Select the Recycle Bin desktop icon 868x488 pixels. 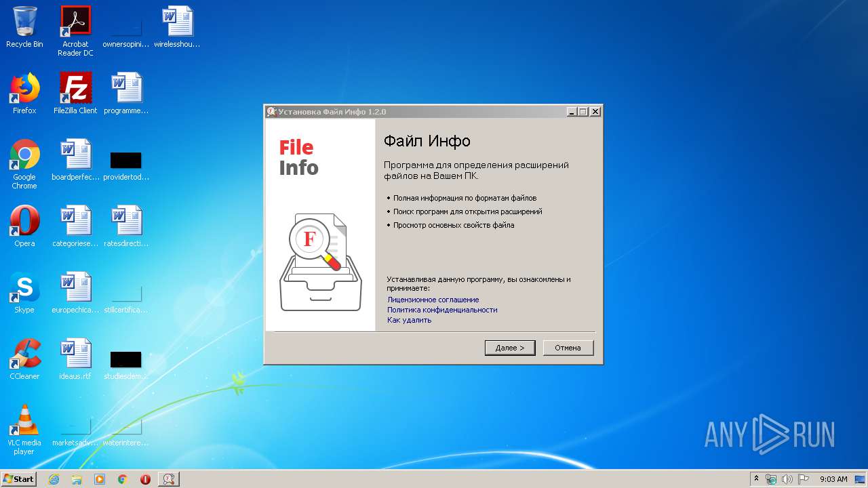(24, 27)
